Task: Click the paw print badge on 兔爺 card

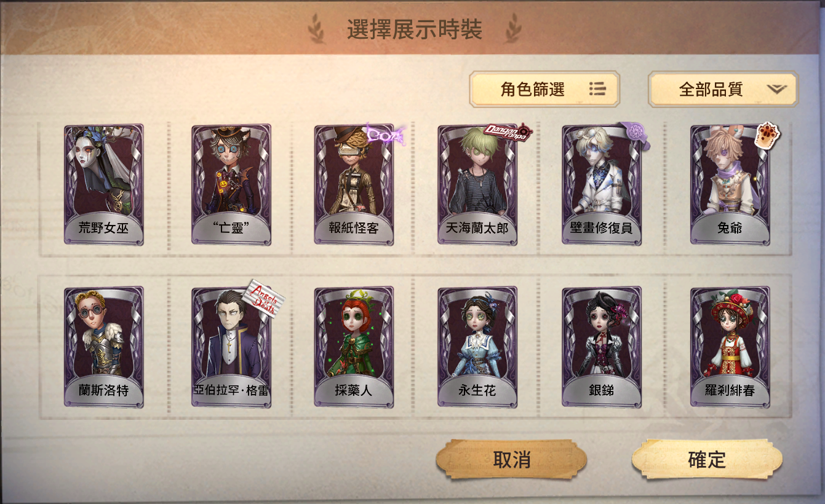Action: tap(767, 135)
